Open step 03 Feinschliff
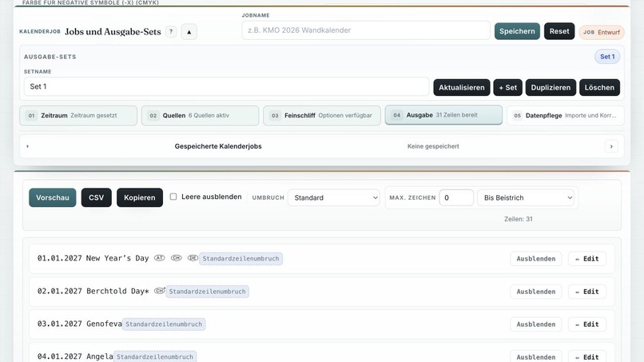The image size is (644, 362). pyautogui.click(x=321, y=115)
